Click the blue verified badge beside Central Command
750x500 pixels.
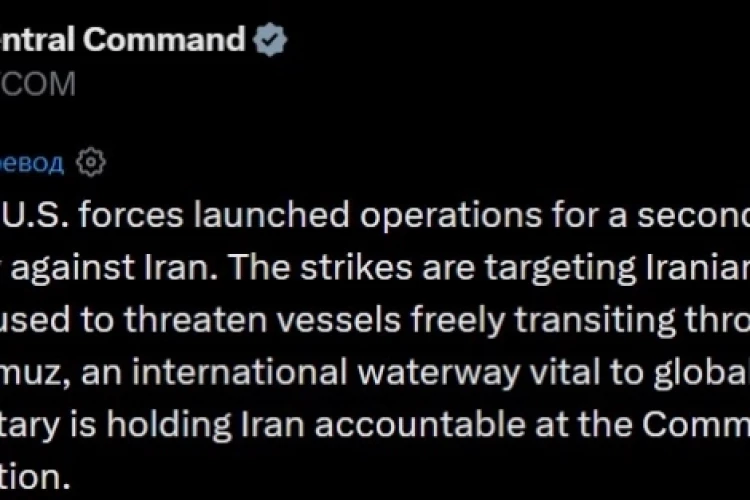pos(270,39)
